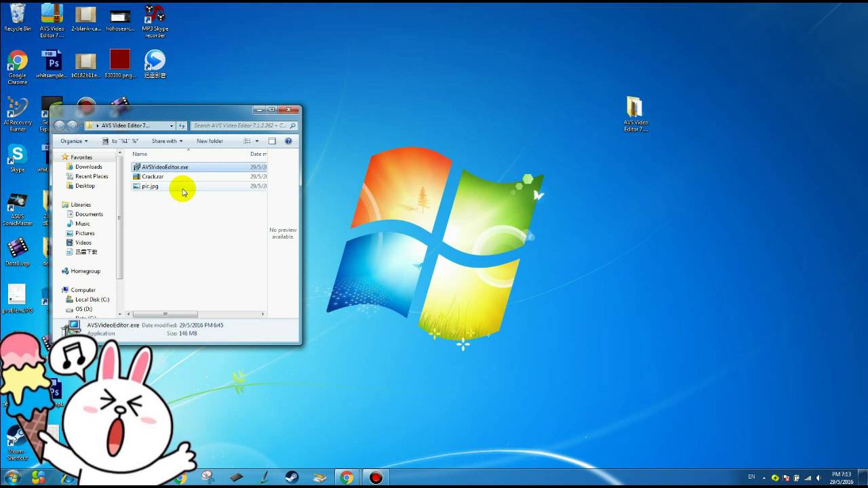Open the 830300.png red image icon
Screen dimensions: 868x488
(119, 64)
